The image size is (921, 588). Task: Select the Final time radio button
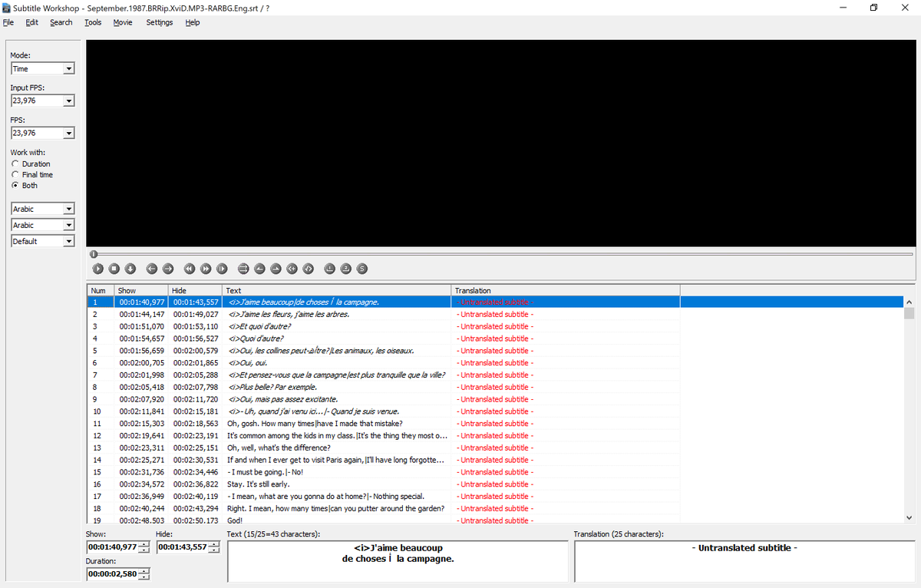click(x=32, y=174)
